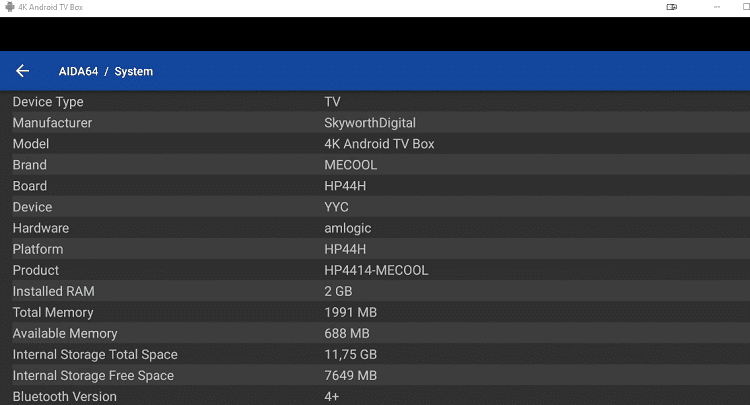
Task: Select the Available Memory row
Action: coord(375,333)
